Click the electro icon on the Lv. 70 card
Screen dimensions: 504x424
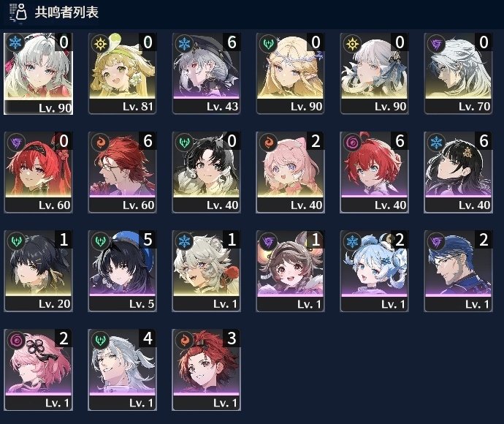[436, 43]
